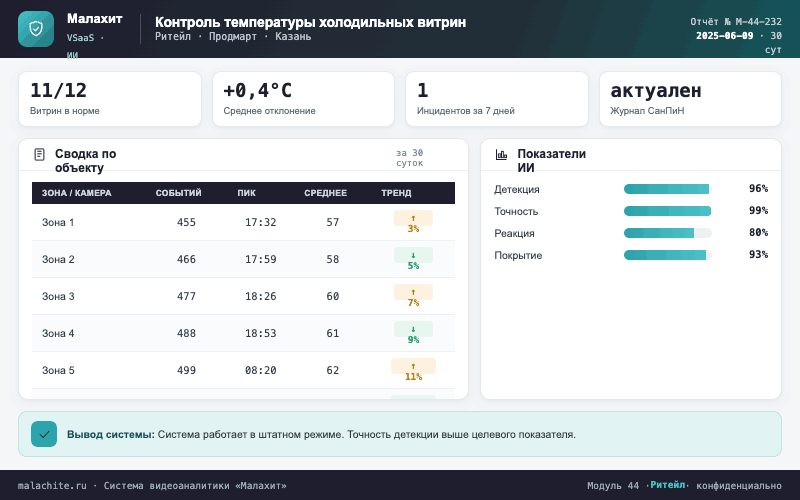The height and width of the screenshot is (500, 800).
Task: Open the актуален Журнал СанПиН card
Action: click(690, 99)
